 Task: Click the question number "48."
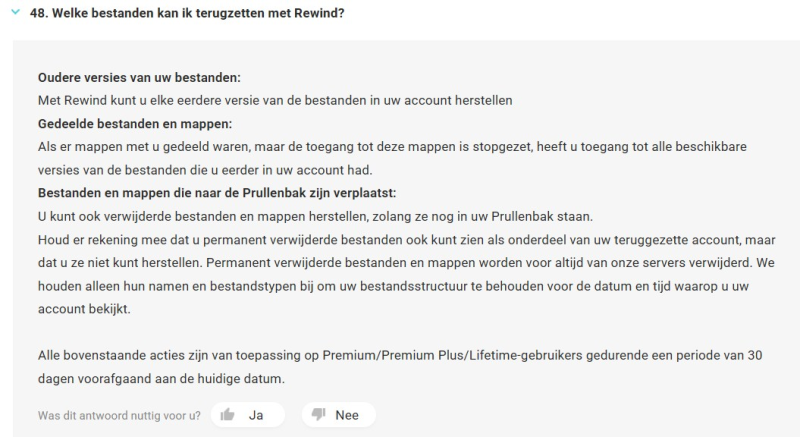42,14
